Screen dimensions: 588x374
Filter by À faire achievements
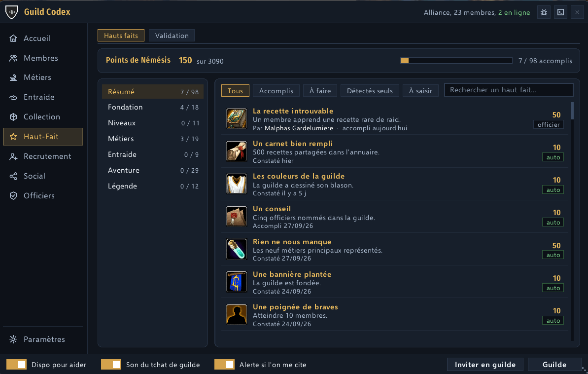click(320, 91)
